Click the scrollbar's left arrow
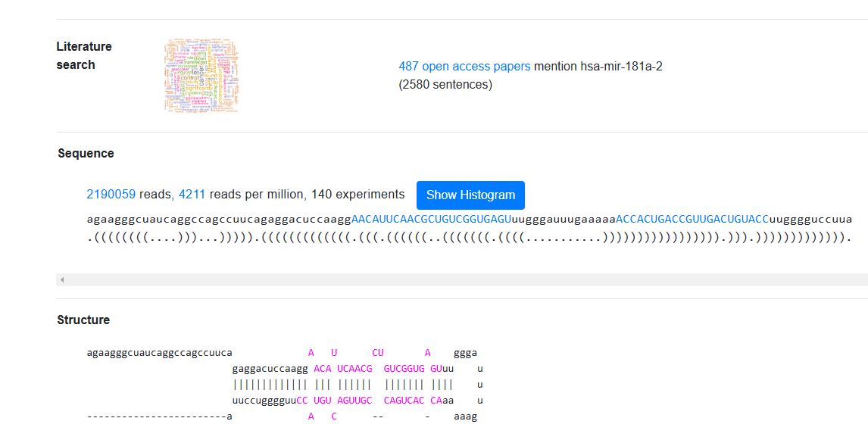 coord(62,280)
